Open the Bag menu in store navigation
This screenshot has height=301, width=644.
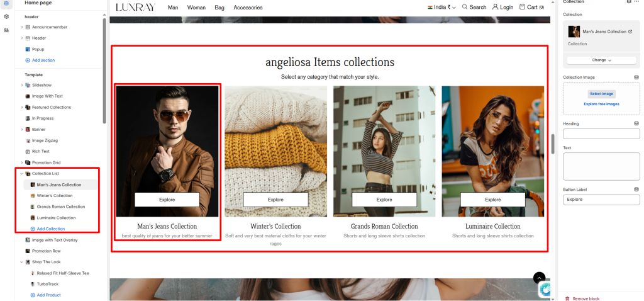pos(219,8)
